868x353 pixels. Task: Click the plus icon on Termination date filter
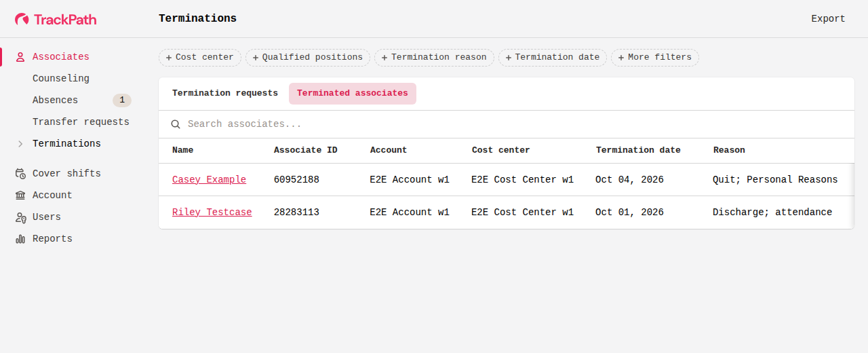click(x=509, y=58)
